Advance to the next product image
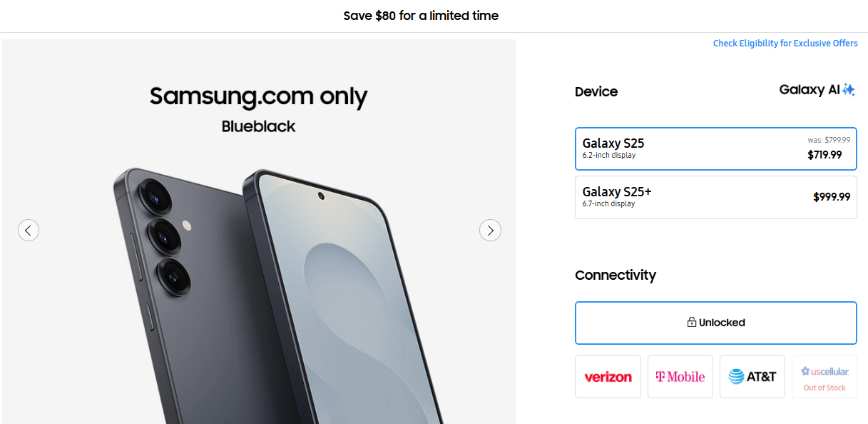This screenshot has width=868, height=424. tap(490, 230)
